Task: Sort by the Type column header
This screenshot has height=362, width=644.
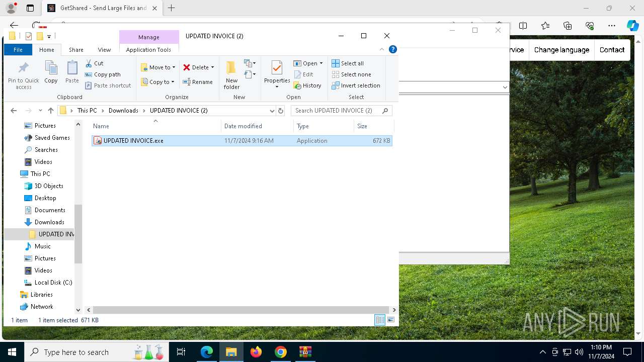Action: pos(324,126)
